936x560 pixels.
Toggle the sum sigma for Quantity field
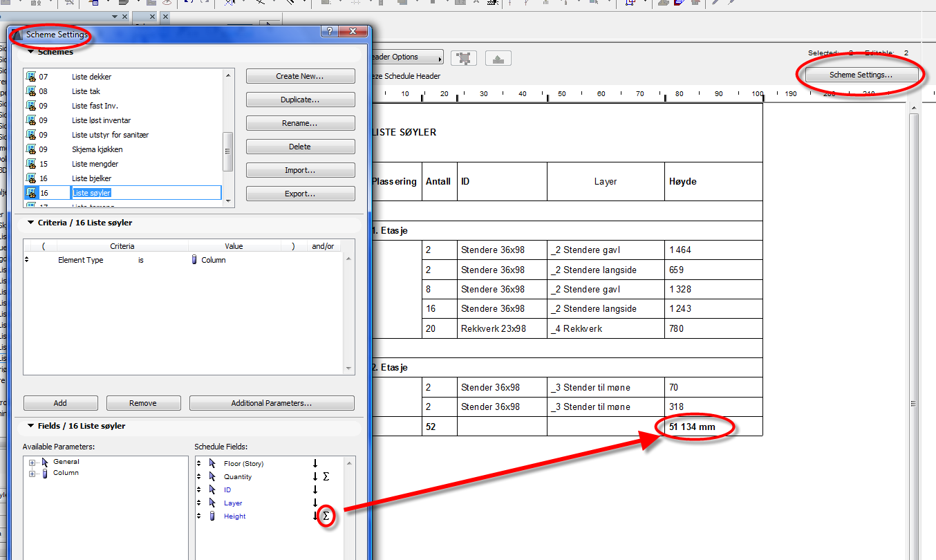pos(326,477)
